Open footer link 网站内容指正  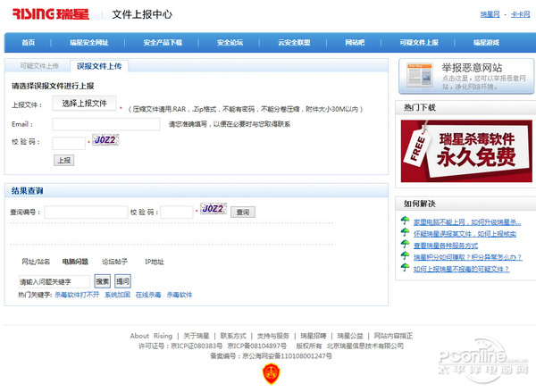tap(393, 336)
